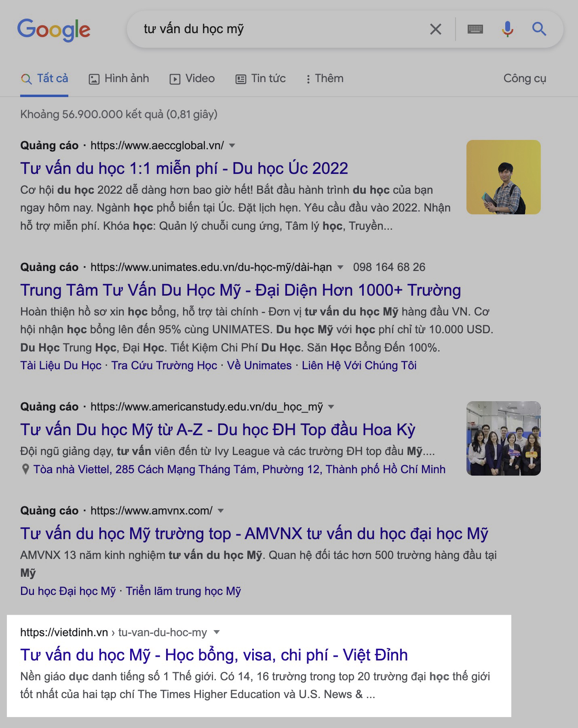578x728 pixels.
Task: Open student thumbnail image for AECC ad
Action: pyautogui.click(x=503, y=177)
